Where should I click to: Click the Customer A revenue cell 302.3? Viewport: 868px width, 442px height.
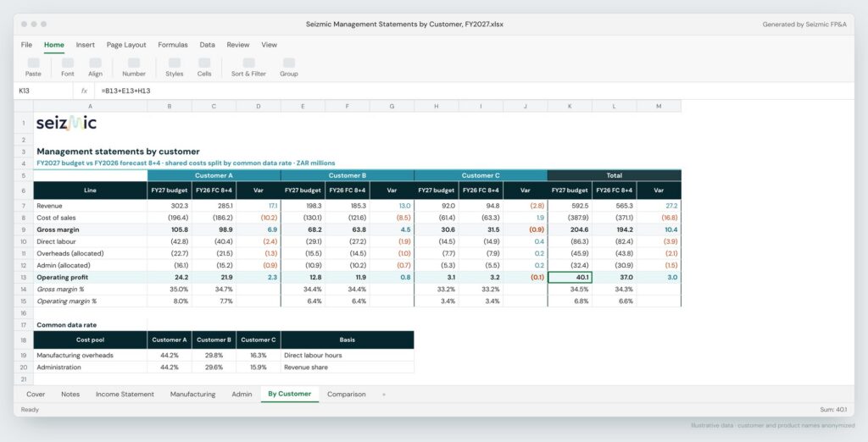pos(170,206)
